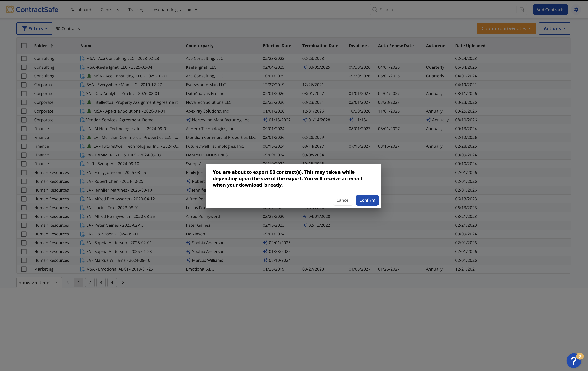The image size is (588, 371).
Task: Click bell icon on LA - Meridian Commercial Properties
Action: 89,138
